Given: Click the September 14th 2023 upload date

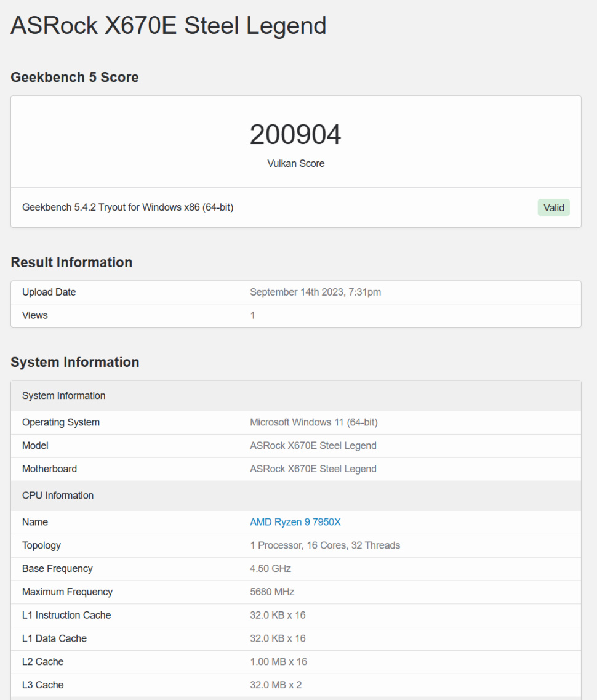Looking at the screenshot, I should tap(315, 292).
